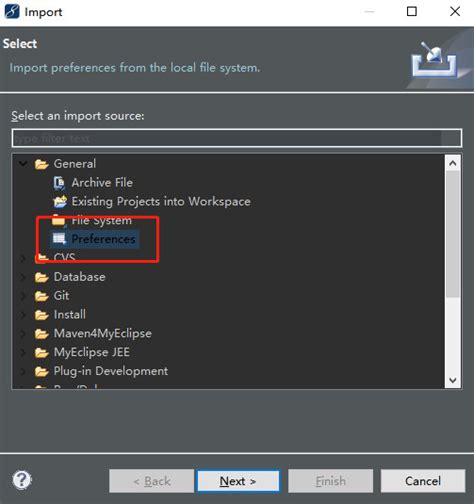The height and width of the screenshot is (504, 474).
Task: Click the type filter text field
Action: click(237, 138)
